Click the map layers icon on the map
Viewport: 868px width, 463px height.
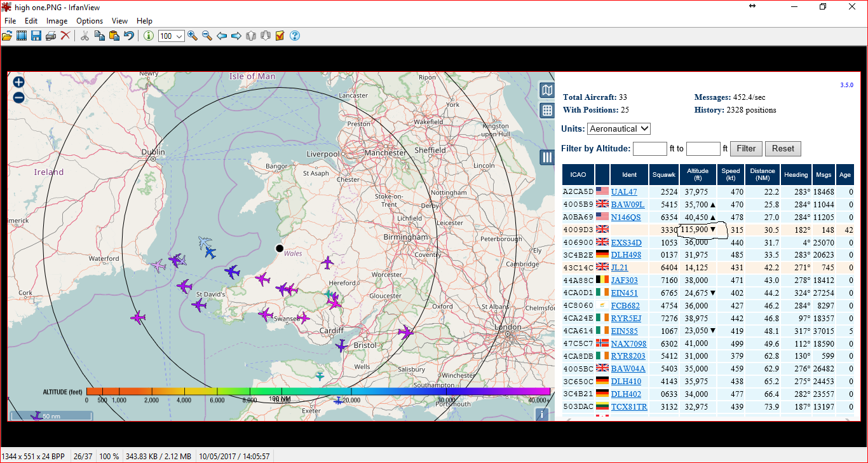546,90
